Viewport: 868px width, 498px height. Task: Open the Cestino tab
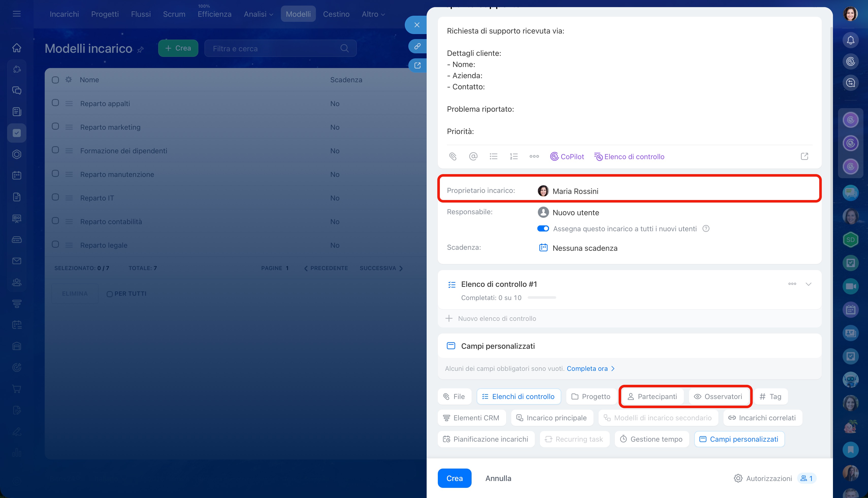(336, 14)
